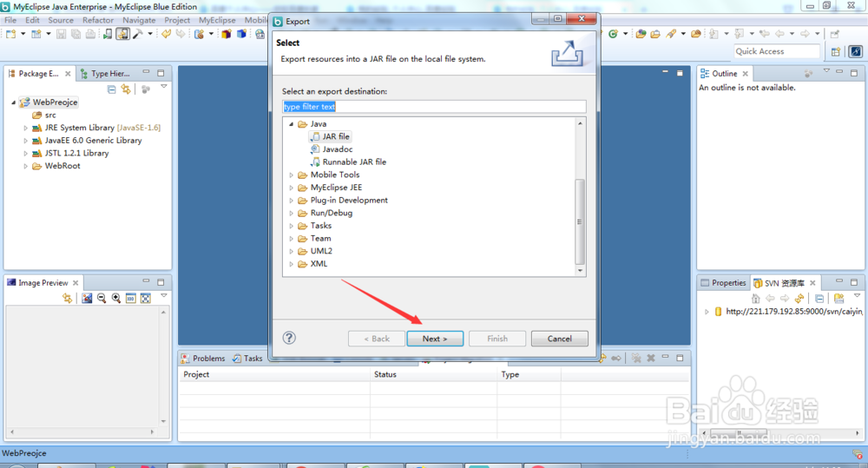Click scroll down arrow in export list
Screen dimensions: 868x468
pos(580,270)
